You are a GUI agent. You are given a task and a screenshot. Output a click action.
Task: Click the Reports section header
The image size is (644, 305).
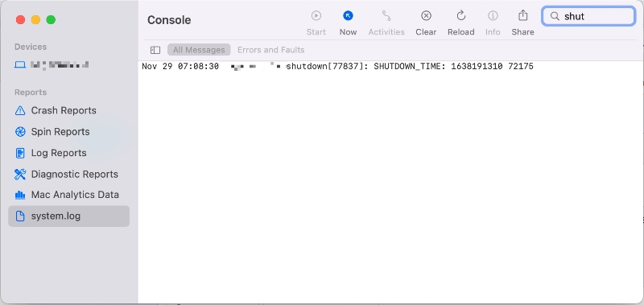(31, 93)
